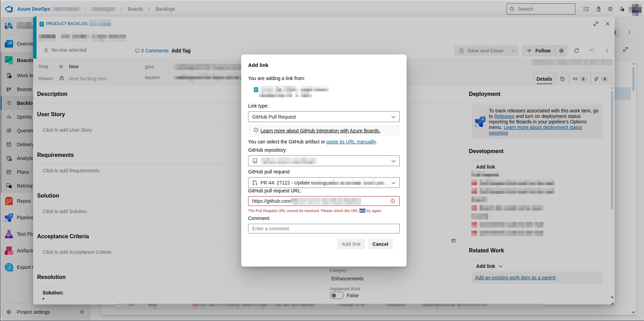Focus the GitHub pull request URL field
This screenshot has height=321, width=644.
tap(324, 201)
